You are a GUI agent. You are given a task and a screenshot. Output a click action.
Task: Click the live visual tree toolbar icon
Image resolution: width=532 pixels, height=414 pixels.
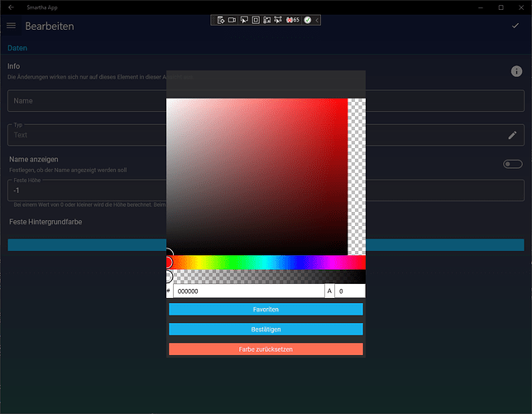pos(221,19)
